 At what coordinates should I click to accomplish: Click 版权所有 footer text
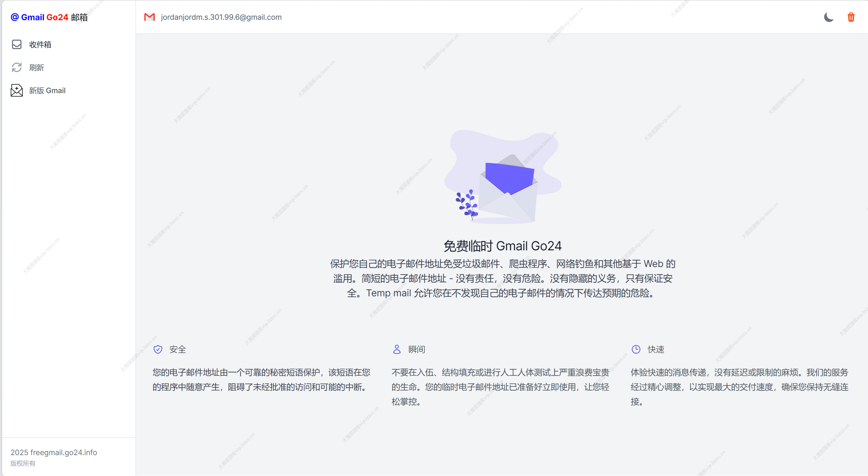click(23, 463)
